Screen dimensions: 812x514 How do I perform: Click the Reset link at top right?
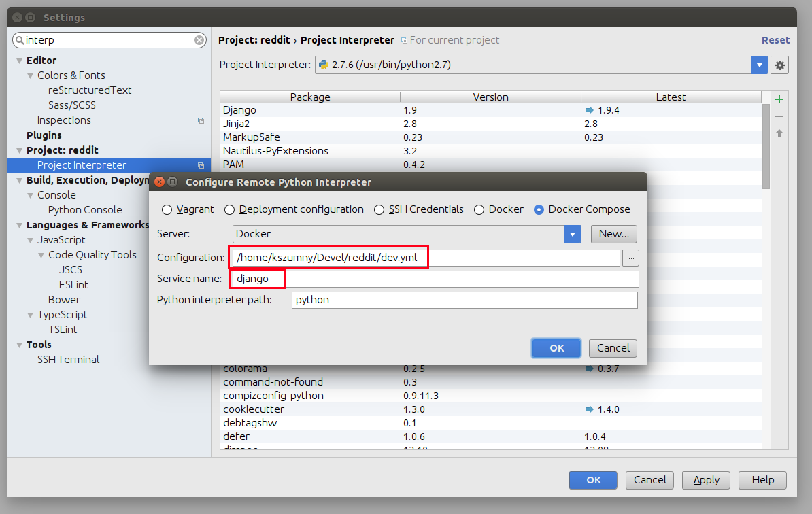point(775,40)
